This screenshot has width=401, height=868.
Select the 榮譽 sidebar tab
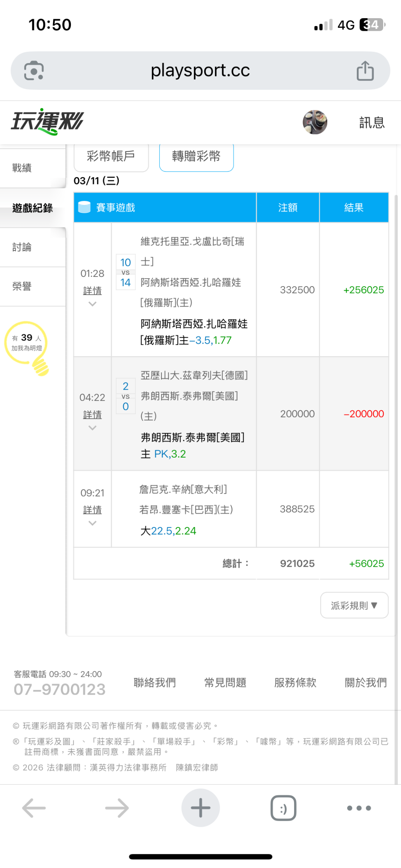[22, 286]
